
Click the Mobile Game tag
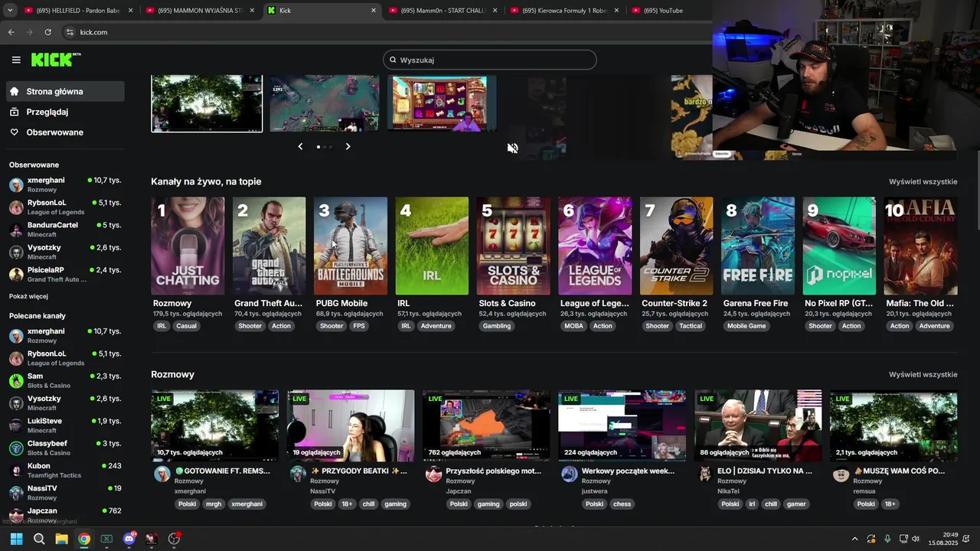click(x=746, y=326)
